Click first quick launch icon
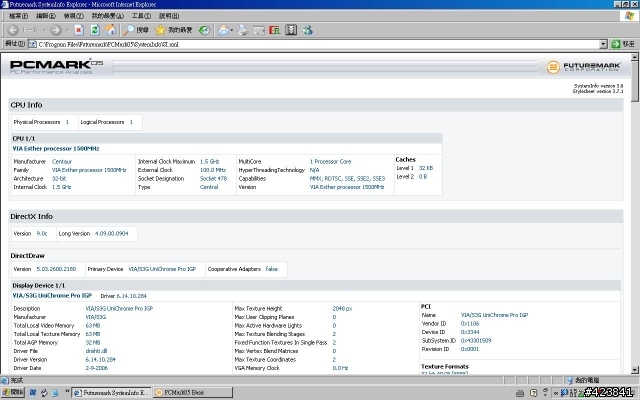 (33, 393)
